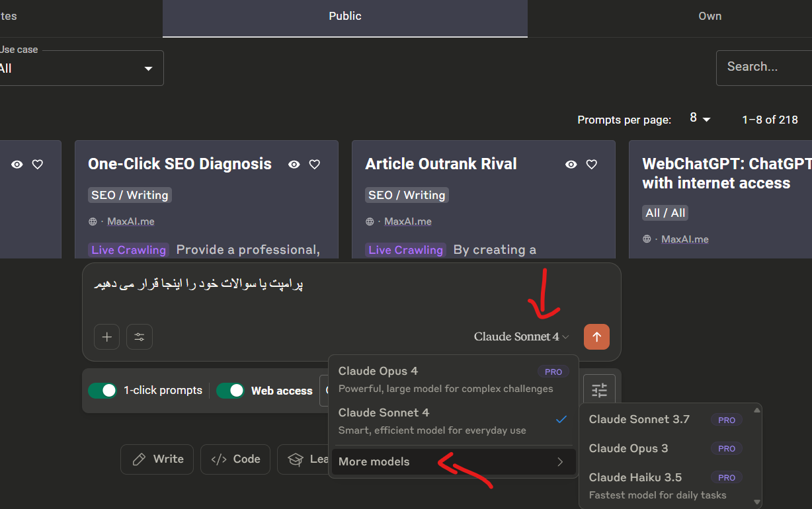The image size is (812, 509).
Task: Open the Claude Sonnet 4 model selector
Action: coord(521,336)
